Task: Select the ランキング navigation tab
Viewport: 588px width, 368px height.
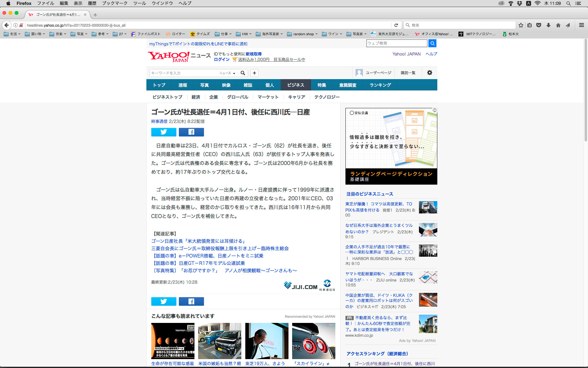Action: 380,85
